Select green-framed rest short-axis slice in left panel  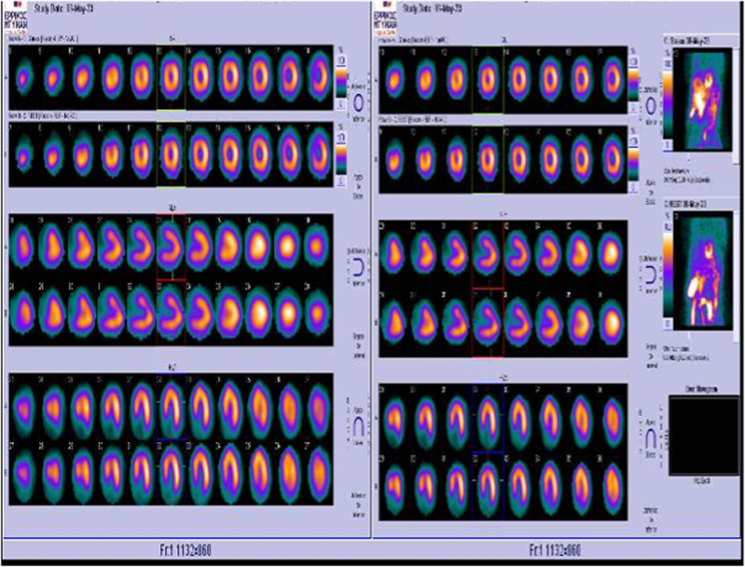(171, 154)
